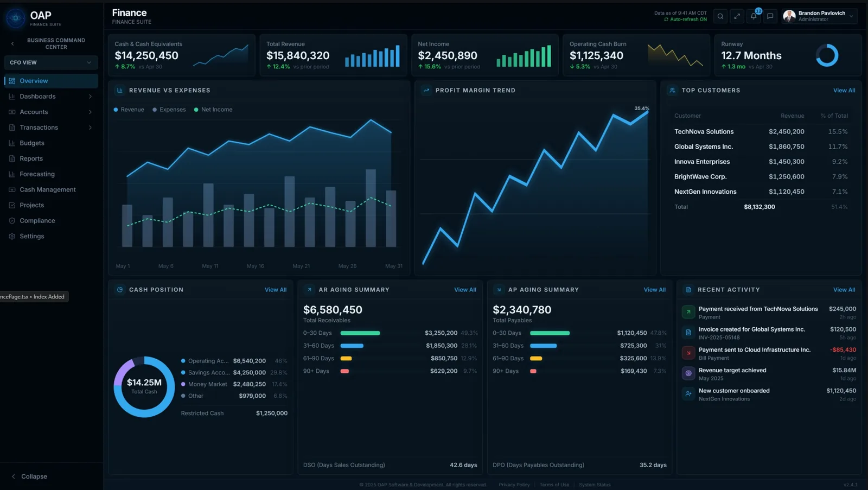Click the Operating Cash Burn card
The image size is (868, 490).
636,55
